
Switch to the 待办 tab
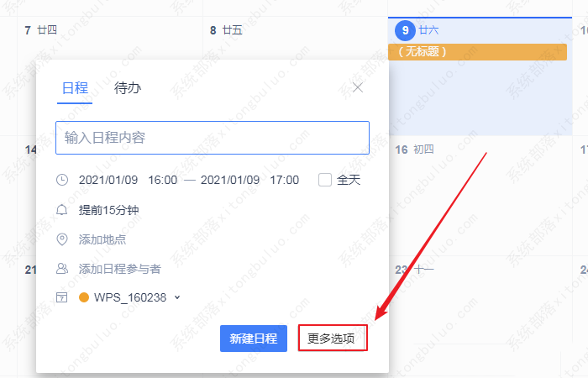click(x=128, y=87)
